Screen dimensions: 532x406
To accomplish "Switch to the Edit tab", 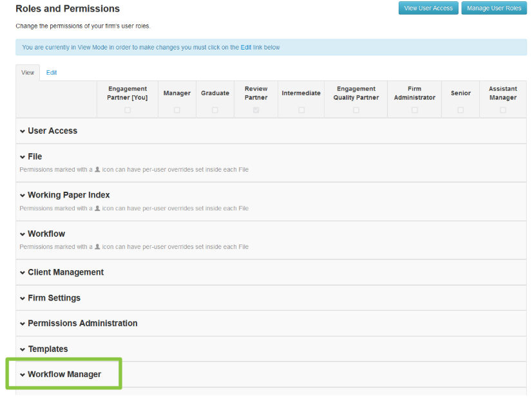I will [x=52, y=73].
